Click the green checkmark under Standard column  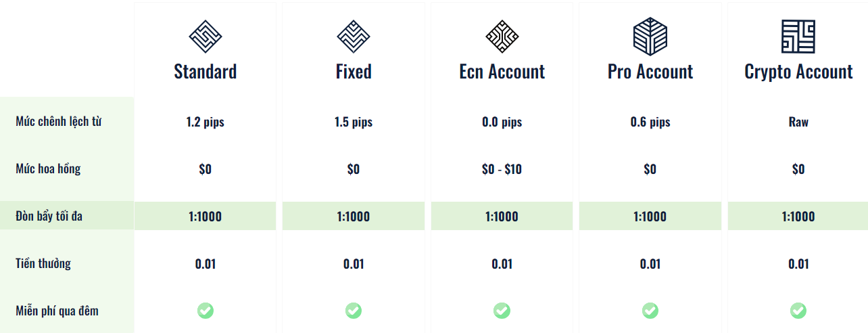(206, 311)
